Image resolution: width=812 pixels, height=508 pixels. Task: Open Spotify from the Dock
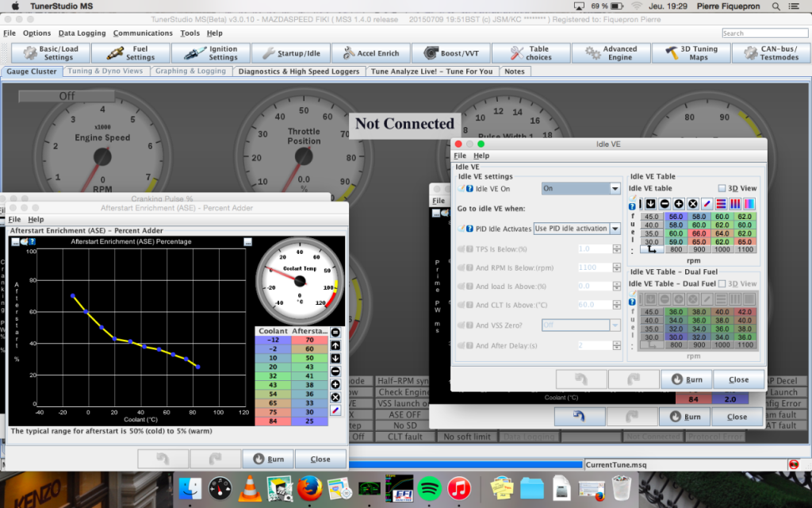pyautogui.click(x=429, y=488)
